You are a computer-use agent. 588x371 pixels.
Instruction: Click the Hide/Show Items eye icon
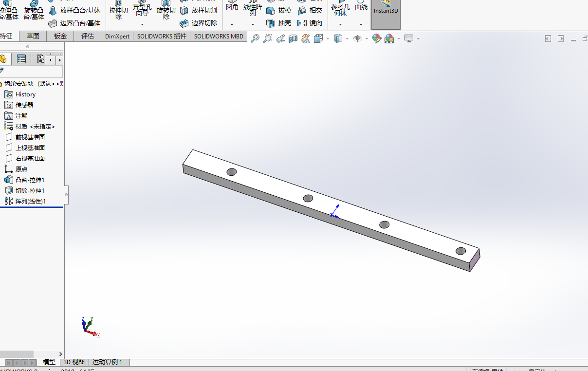pos(357,38)
